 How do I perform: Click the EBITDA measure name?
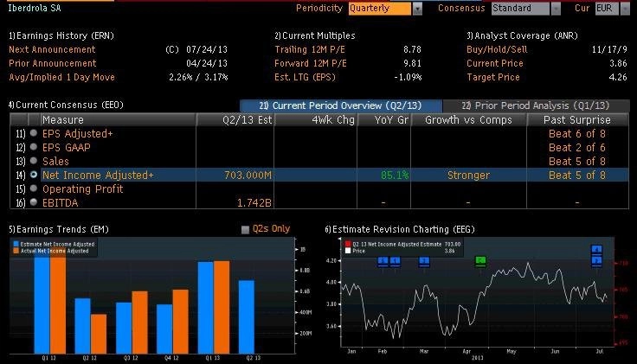pos(60,202)
